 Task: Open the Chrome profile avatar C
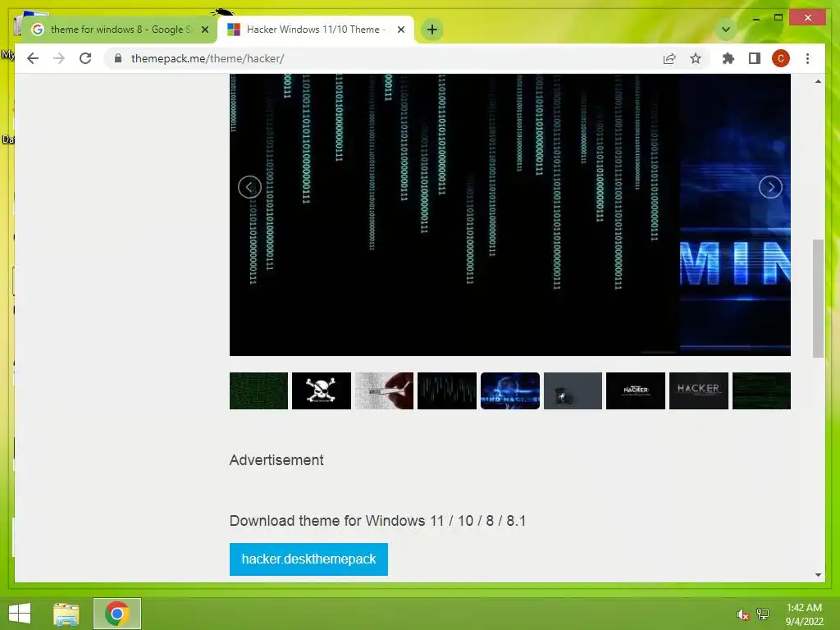point(781,58)
